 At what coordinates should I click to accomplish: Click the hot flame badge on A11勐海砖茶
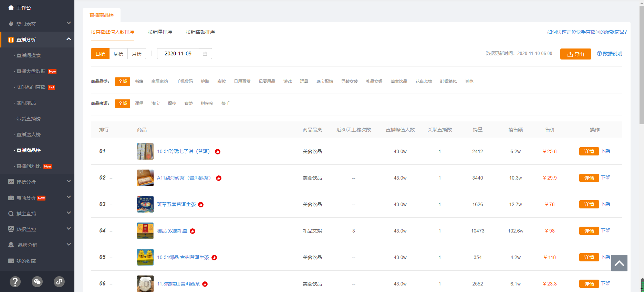click(219, 178)
